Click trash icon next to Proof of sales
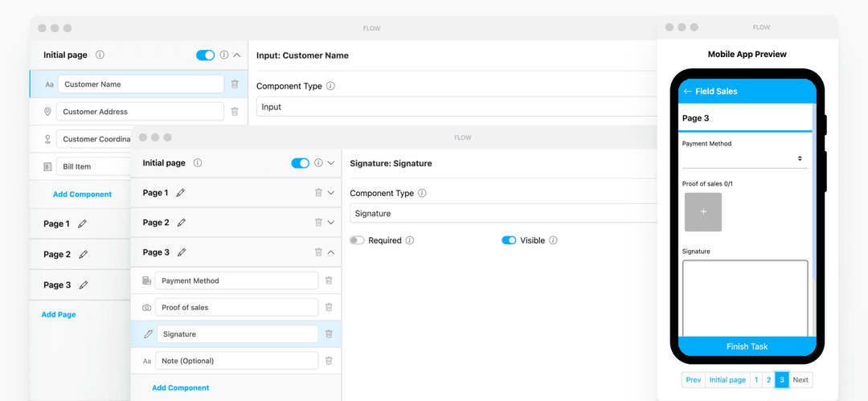 click(329, 308)
